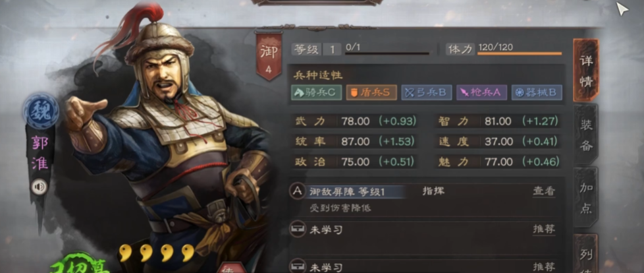This screenshot has width=644, height=273.
Task: Switch to the 加点 attribute points tab
Action: pos(586,198)
